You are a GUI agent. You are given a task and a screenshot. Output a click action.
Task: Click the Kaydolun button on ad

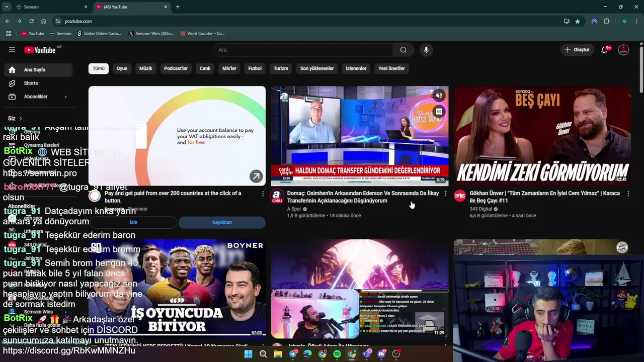[222, 222]
